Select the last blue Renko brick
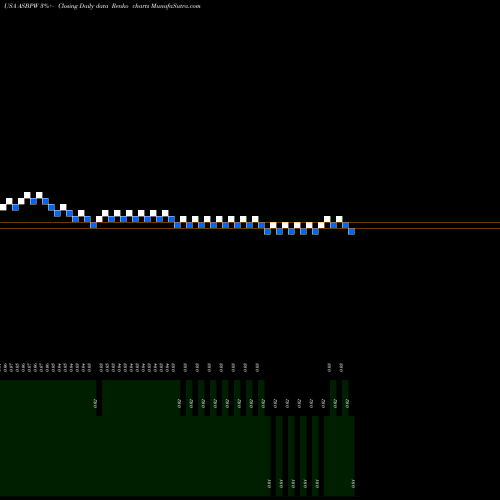The image size is (500, 500). 351,231
